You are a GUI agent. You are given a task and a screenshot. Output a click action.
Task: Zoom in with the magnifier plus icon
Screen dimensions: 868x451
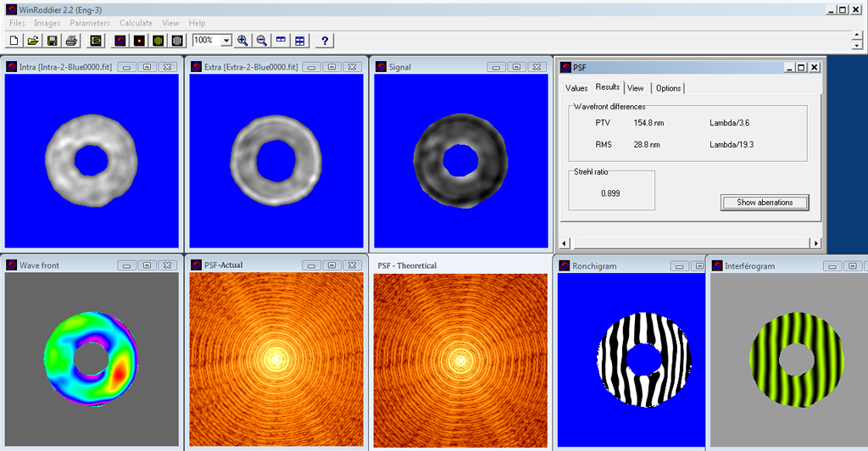(x=242, y=41)
